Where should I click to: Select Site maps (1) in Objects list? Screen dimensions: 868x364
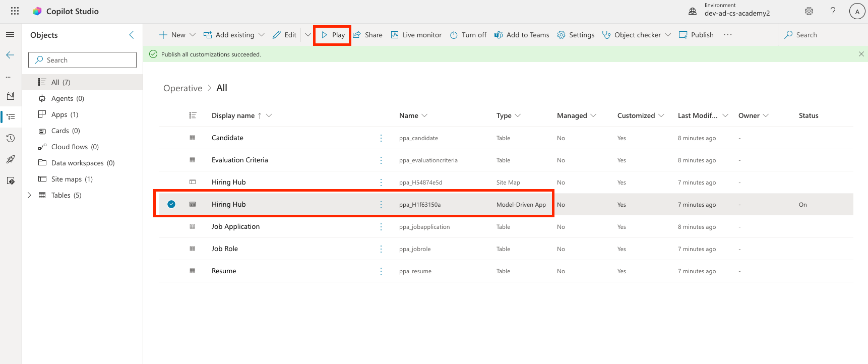pos(72,179)
